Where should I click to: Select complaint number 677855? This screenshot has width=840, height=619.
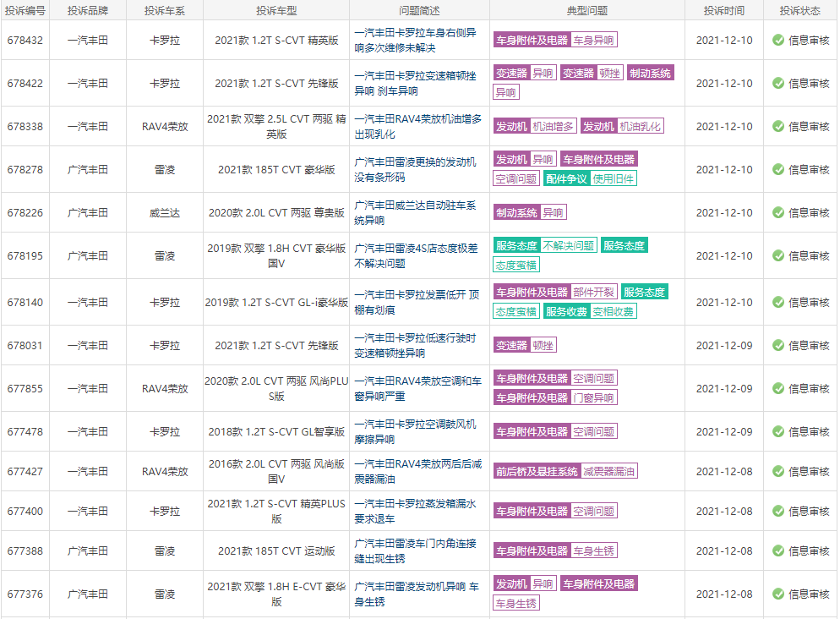point(25,388)
